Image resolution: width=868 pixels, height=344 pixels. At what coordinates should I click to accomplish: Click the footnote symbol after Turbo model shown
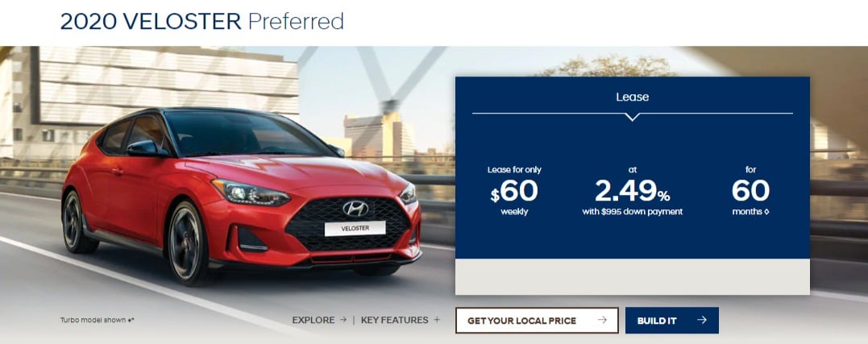click(x=131, y=320)
